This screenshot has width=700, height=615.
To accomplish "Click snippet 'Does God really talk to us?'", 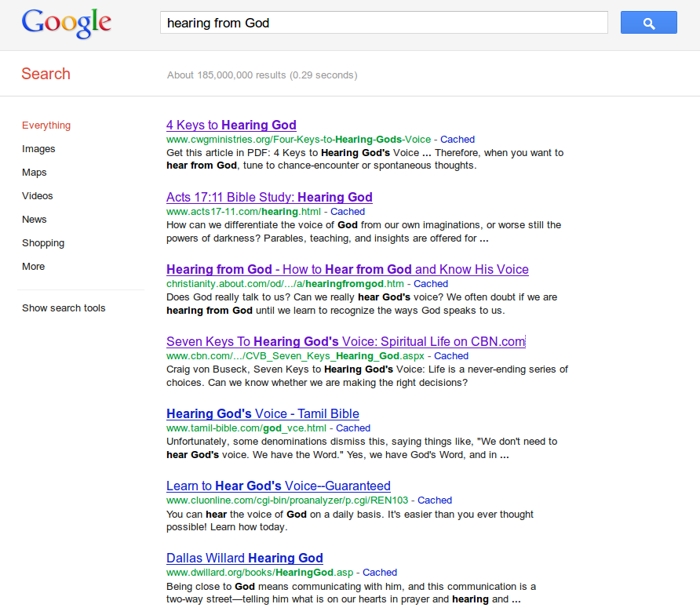I will click(x=362, y=304).
